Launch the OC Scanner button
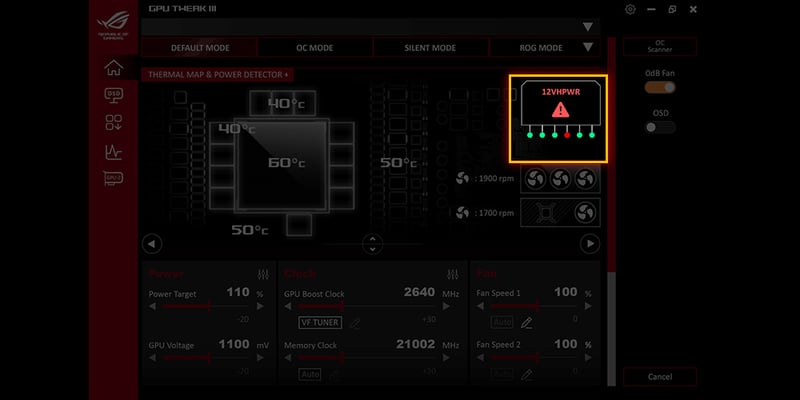The height and width of the screenshot is (400, 800). click(660, 47)
